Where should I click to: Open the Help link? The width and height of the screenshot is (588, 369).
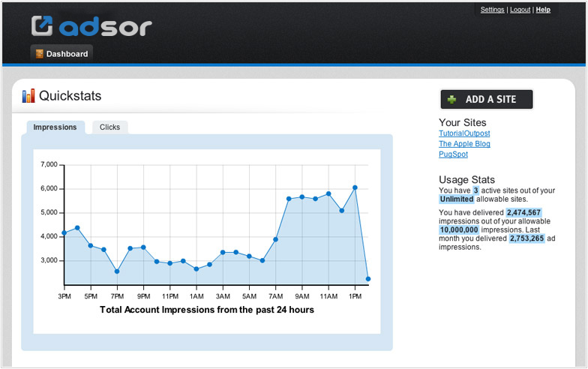pos(543,10)
